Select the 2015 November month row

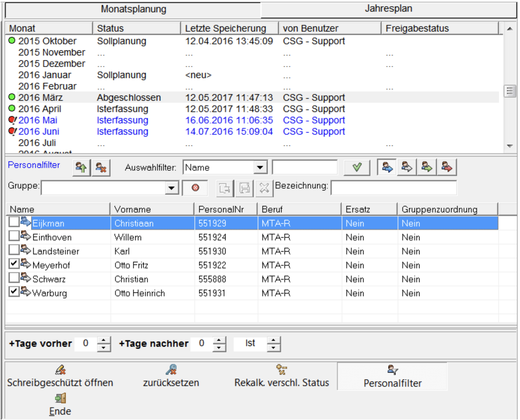[x=252, y=52]
